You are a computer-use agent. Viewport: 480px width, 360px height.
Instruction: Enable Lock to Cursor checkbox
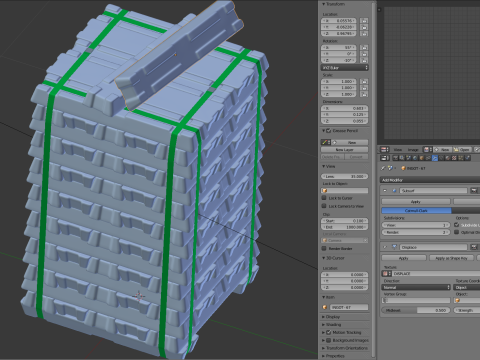point(324,198)
